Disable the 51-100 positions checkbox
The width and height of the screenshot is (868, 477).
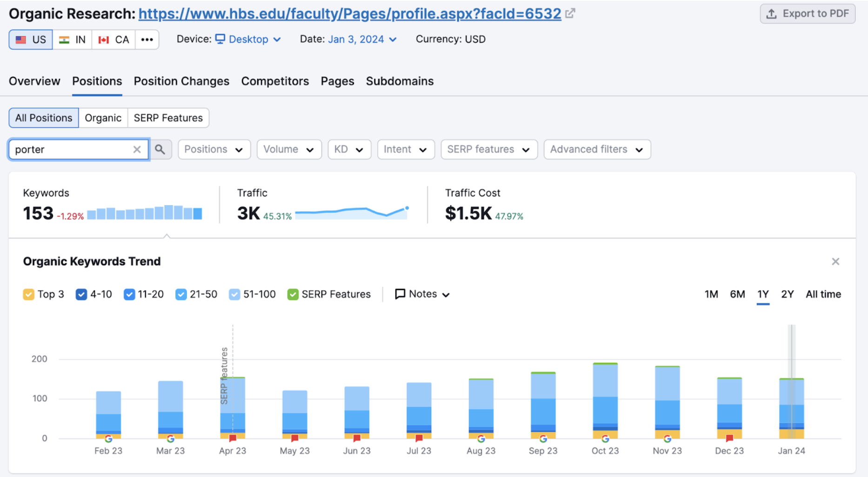pyautogui.click(x=234, y=294)
